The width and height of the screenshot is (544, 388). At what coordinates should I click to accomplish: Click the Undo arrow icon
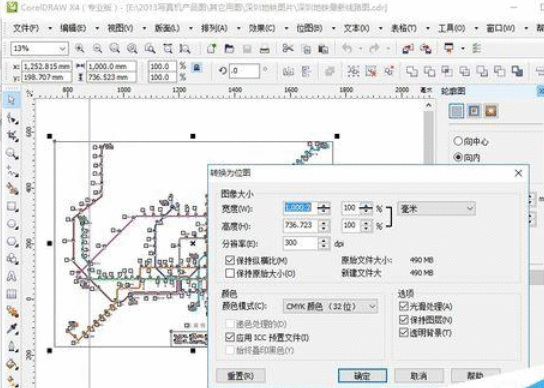pyautogui.click(x=347, y=49)
